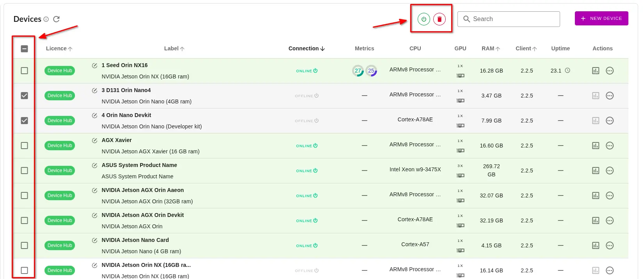Click the CPU metric gauge showing 27

point(358,71)
